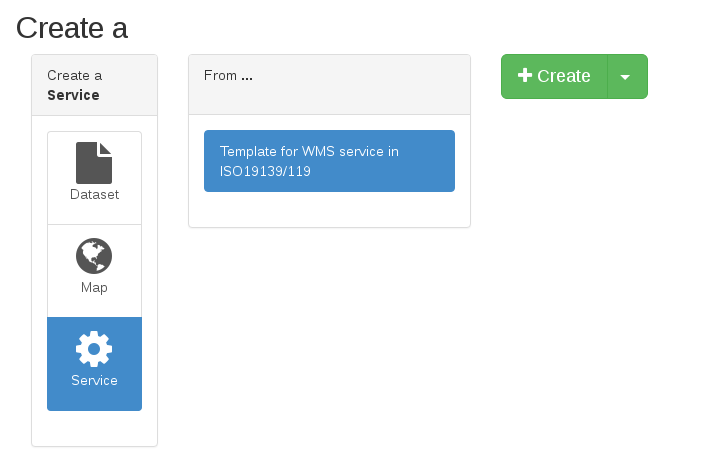Click the ellipsis after 'From'
Image resolution: width=723 pixels, height=468 pixels.
(x=246, y=76)
